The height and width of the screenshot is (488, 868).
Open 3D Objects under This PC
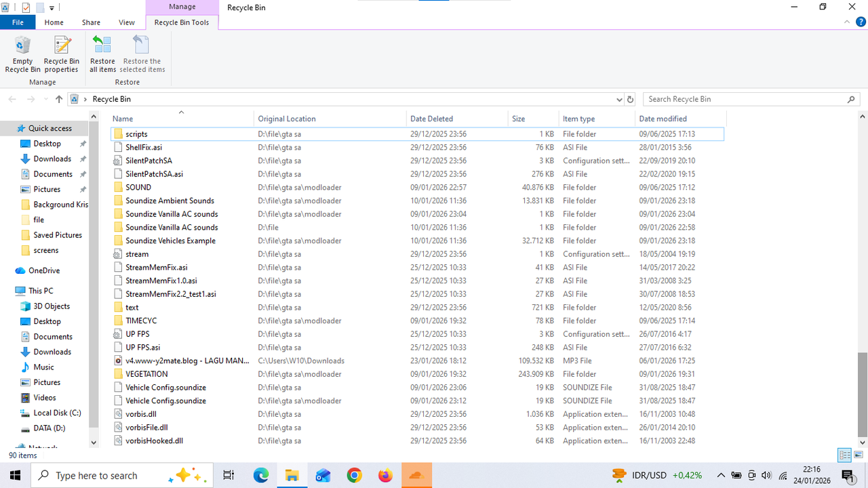tap(52, 306)
